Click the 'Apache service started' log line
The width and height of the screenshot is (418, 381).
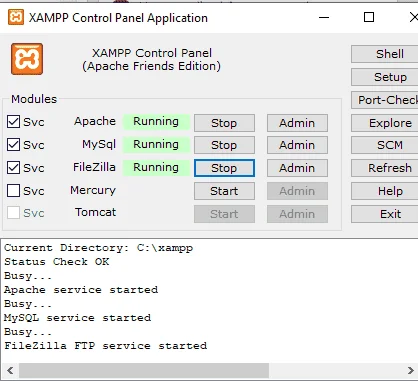[x=81, y=290]
